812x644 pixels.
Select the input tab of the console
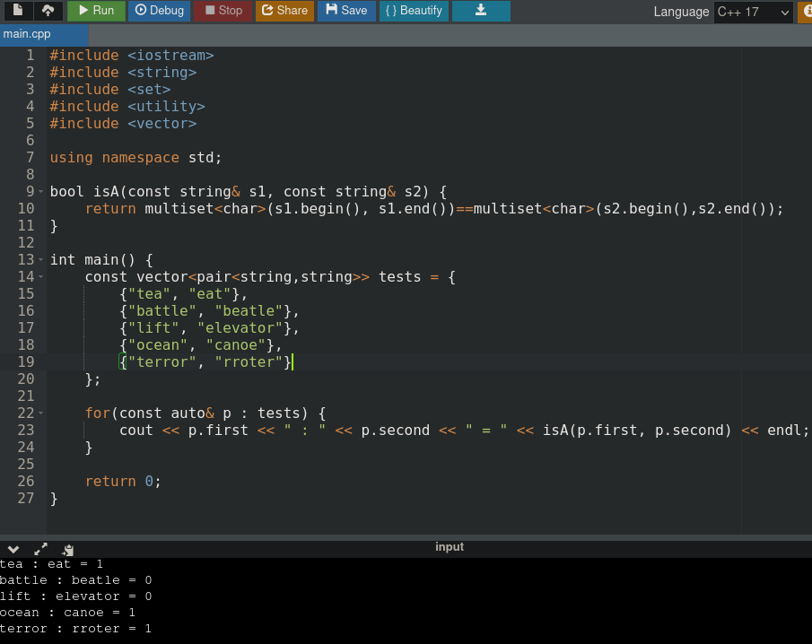coord(449,547)
